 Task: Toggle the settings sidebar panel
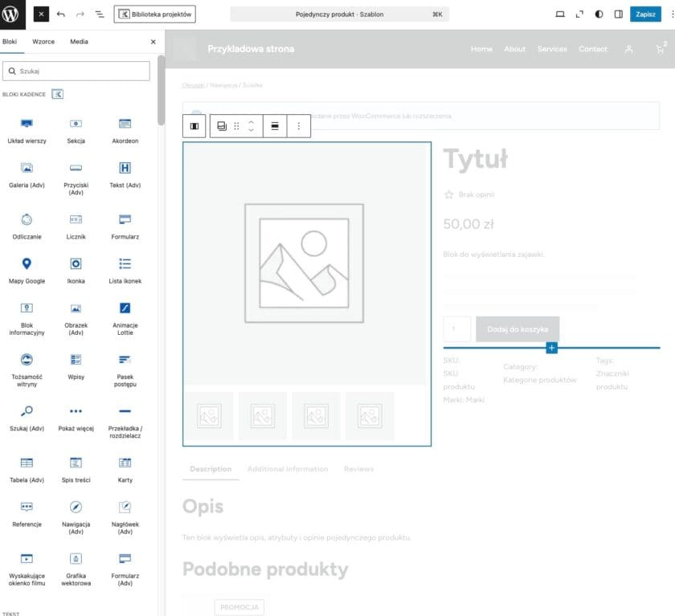coord(618,14)
